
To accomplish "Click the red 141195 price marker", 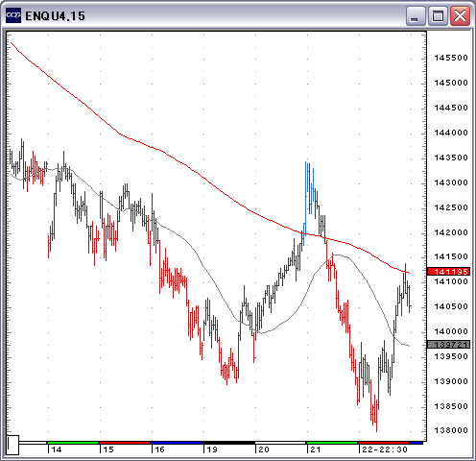I will tap(448, 272).
